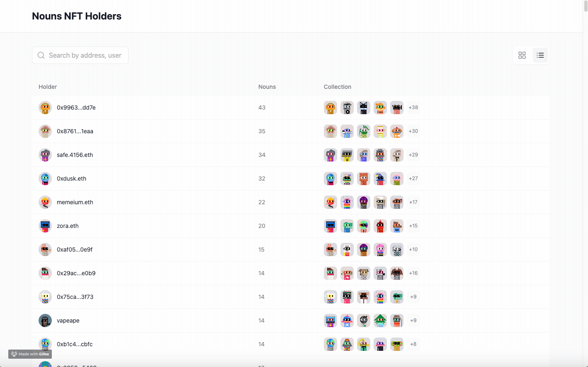The image size is (588, 367).
Task: Open the 0xaf05...0e9f holder link
Action: 75,250
